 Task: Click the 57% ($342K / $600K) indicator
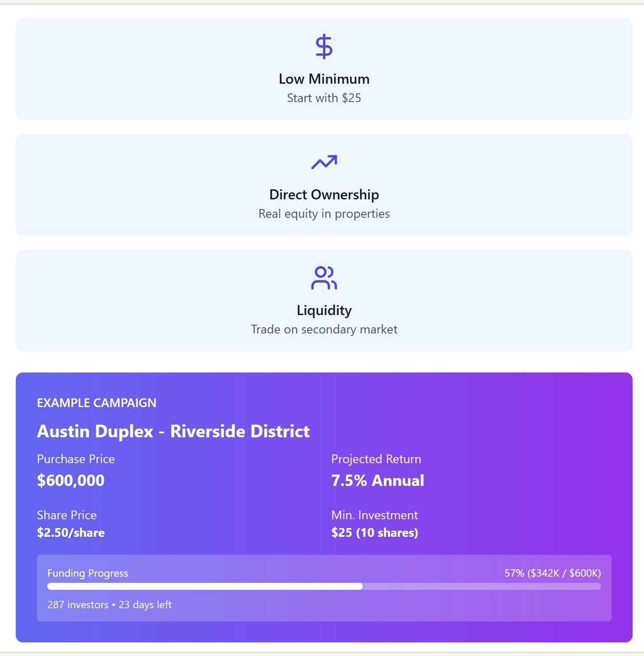coord(552,573)
